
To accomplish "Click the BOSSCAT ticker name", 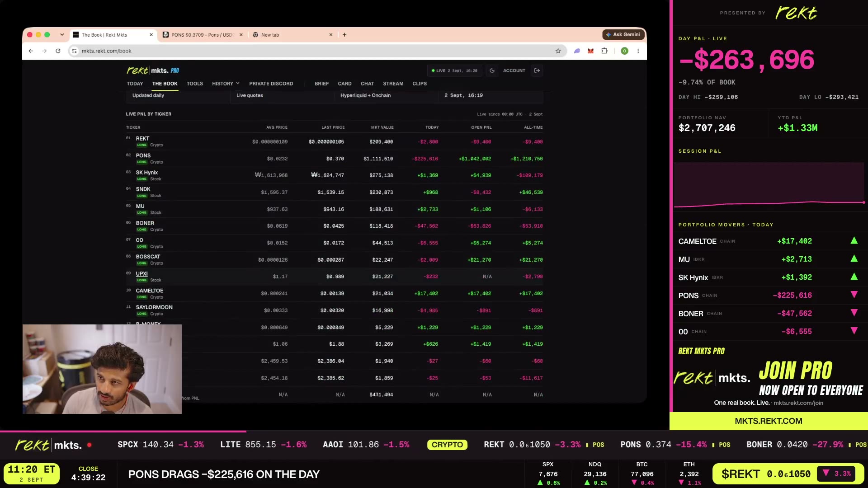I will click(148, 257).
